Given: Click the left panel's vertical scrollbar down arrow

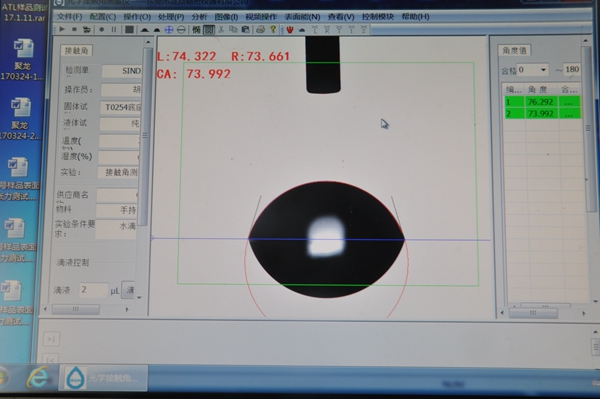Looking at the screenshot, I should (x=139, y=297).
